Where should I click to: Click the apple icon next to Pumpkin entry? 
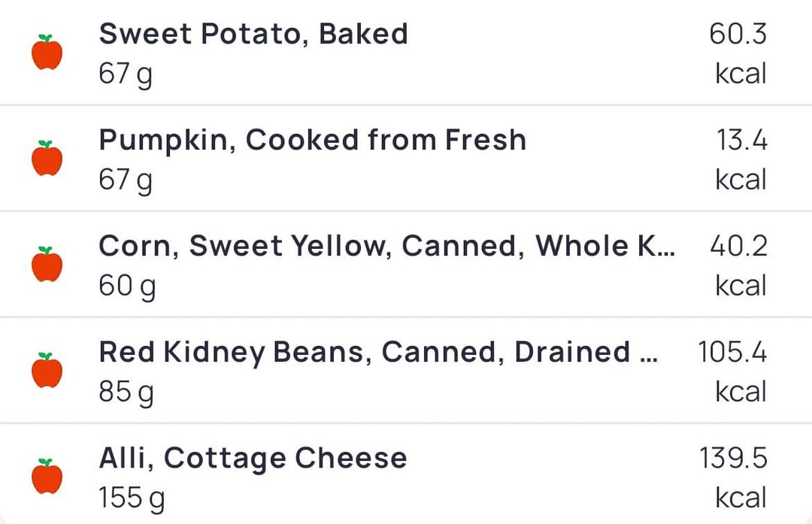(x=47, y=158)
